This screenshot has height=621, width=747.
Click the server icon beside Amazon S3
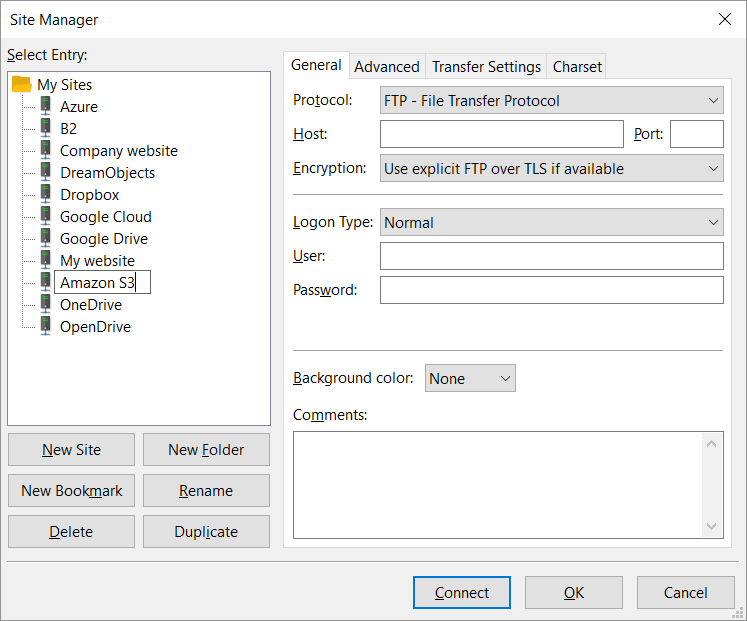tap(46, 281)
